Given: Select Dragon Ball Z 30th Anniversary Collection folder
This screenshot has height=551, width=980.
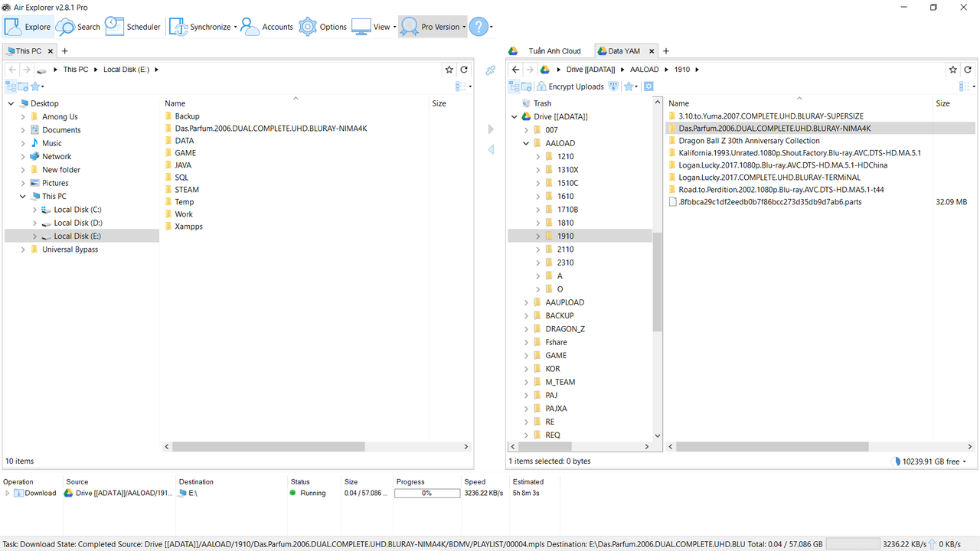Looking at the screenshot, I should (749, 141).
